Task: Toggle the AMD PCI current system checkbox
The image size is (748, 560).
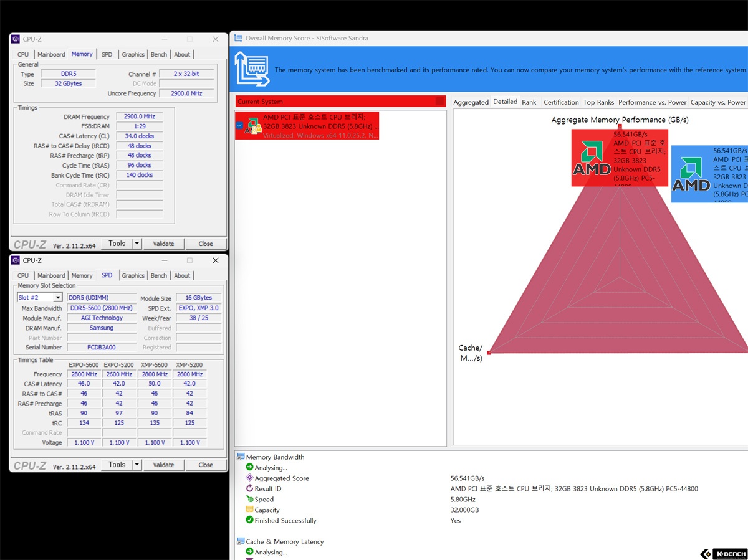Action: pos(240,125)
